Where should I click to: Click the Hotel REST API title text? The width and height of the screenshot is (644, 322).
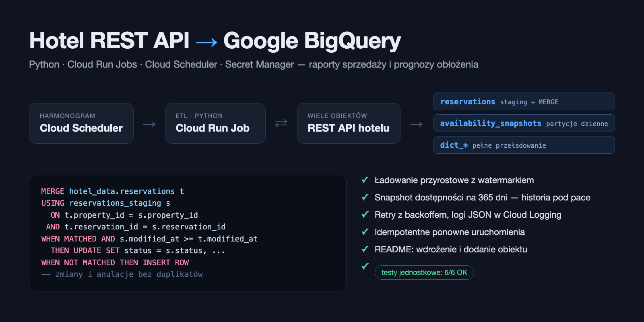coord(109,41)
